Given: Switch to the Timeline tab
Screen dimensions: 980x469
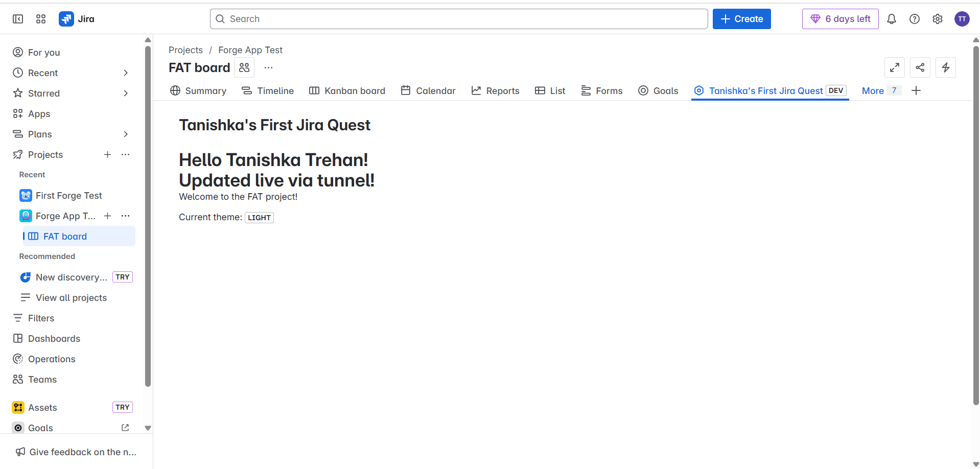Looking at the screenshot, I should 268,90.
